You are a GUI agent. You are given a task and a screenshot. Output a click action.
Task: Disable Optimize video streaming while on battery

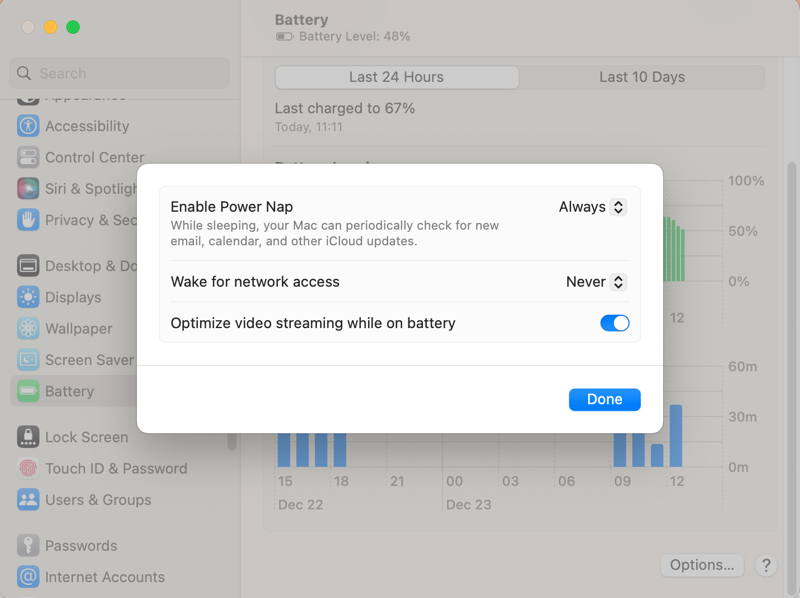click(x=614, y=323)
